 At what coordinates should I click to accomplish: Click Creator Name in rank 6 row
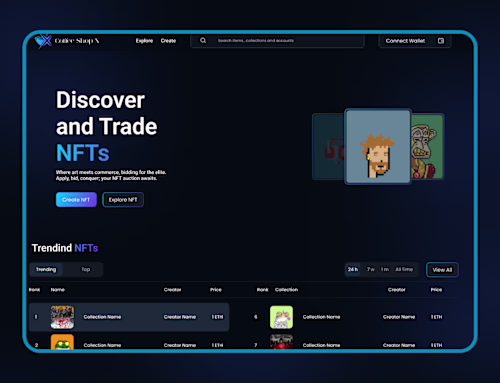(x=399, y=317)
